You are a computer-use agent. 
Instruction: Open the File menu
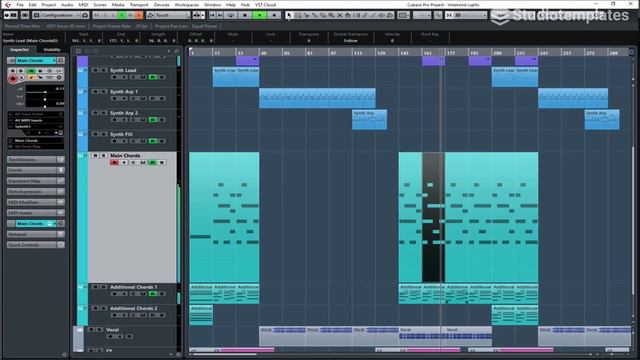coord(20,4)
